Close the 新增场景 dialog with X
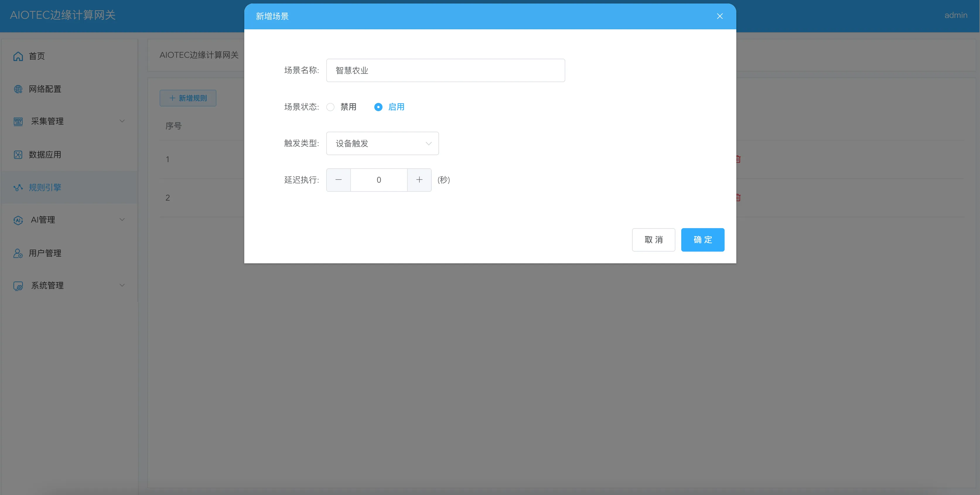The width and height of the screenshot is (980, 495). 719,16
